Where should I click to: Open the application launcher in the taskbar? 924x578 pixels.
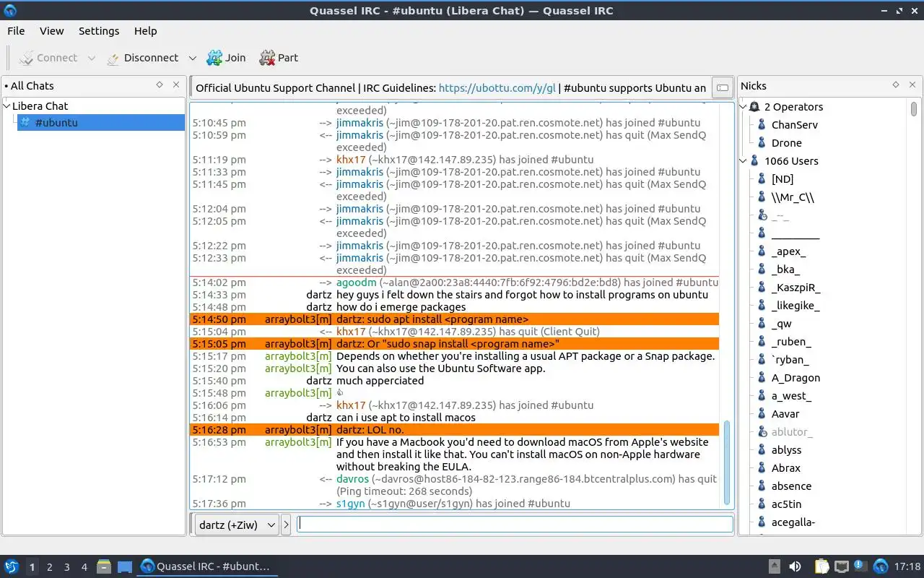tap(12, 566)
